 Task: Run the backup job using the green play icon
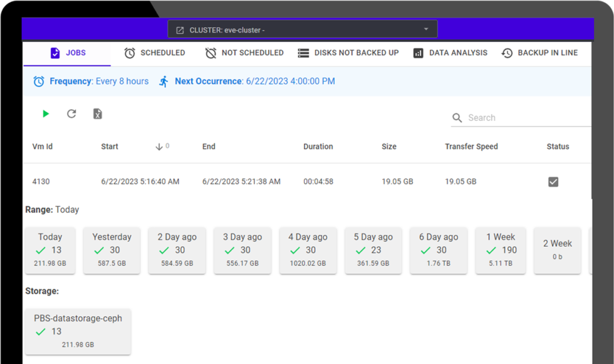[x=45, y=114]
